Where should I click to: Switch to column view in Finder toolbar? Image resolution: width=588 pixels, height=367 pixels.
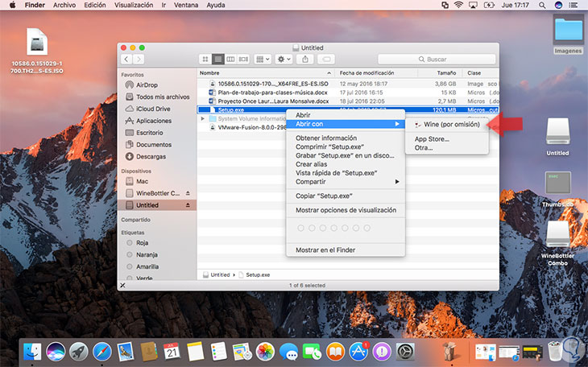230,60
